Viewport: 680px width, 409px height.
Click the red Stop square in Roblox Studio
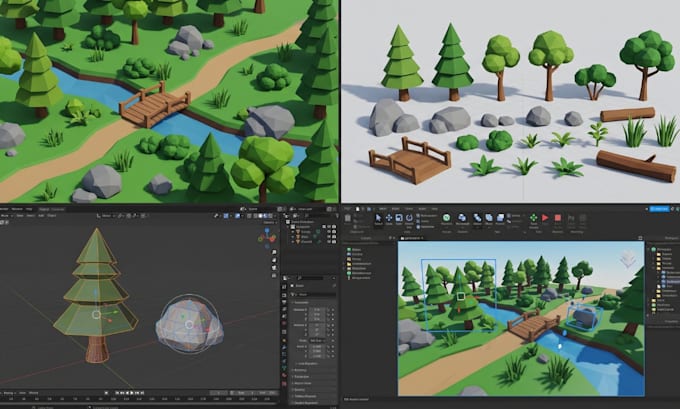(558, 218)
